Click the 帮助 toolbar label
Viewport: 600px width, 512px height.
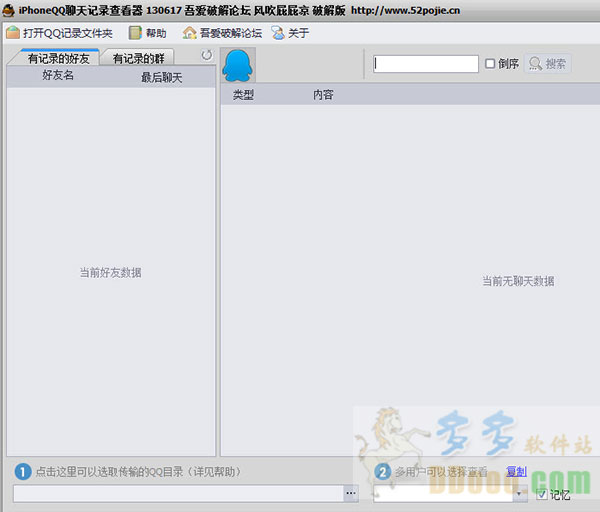[156, 33]
